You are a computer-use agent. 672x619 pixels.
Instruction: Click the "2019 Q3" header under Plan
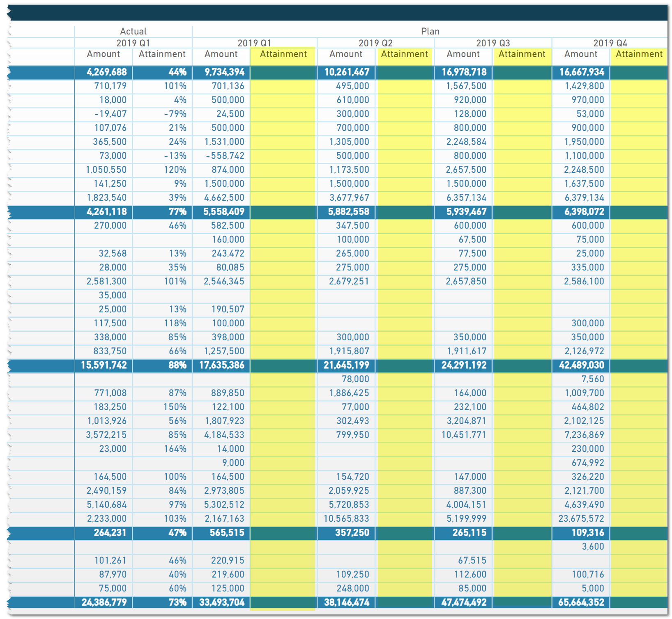pos(493,43)
